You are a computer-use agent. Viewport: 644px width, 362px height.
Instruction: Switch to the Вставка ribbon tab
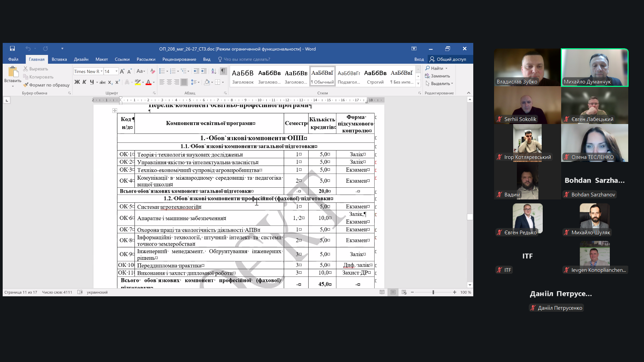click(x=59, y=59)
